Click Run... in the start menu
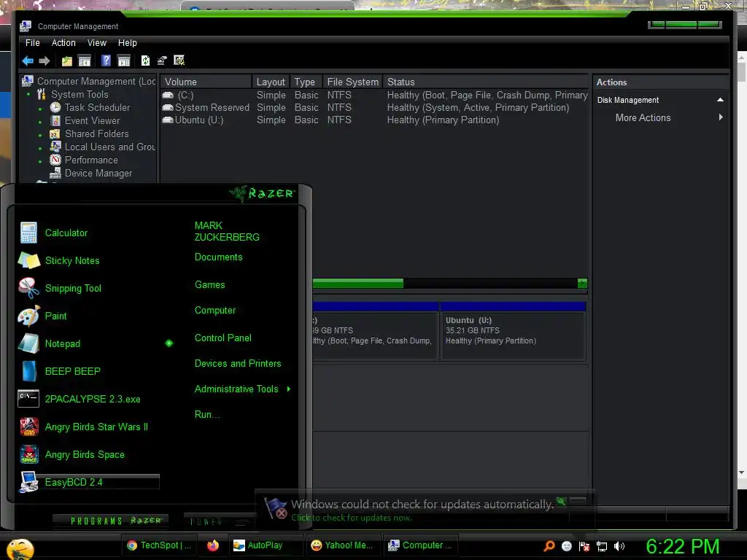 tap(206, 414)
